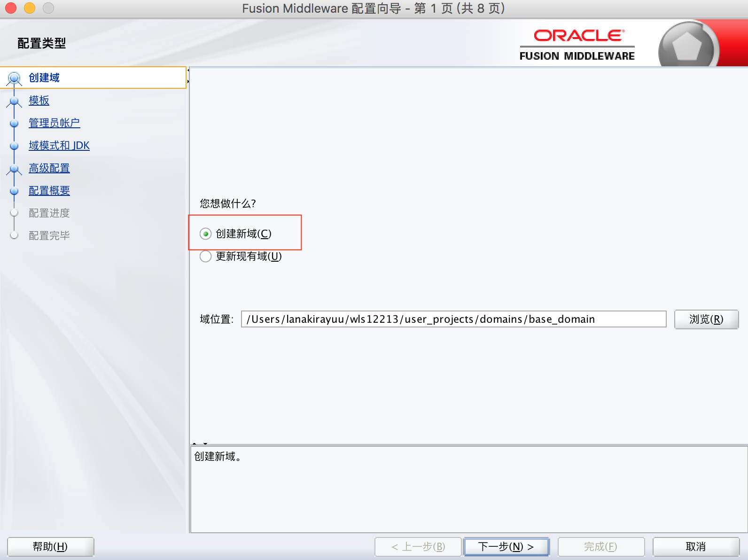Image resolution: width=748 pixels, height=560 pixels.
Task: Select the 创建域 step in sidebar
Action: [93, 78]
